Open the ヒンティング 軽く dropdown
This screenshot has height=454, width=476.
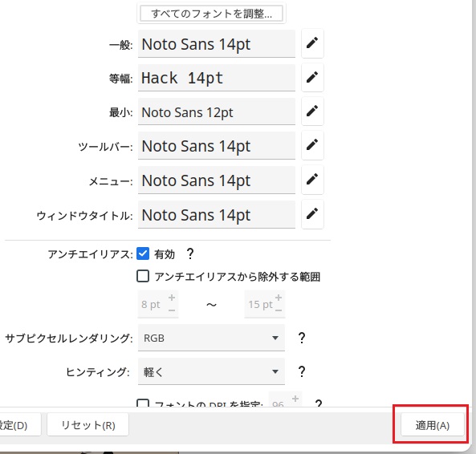coord(211,371)
